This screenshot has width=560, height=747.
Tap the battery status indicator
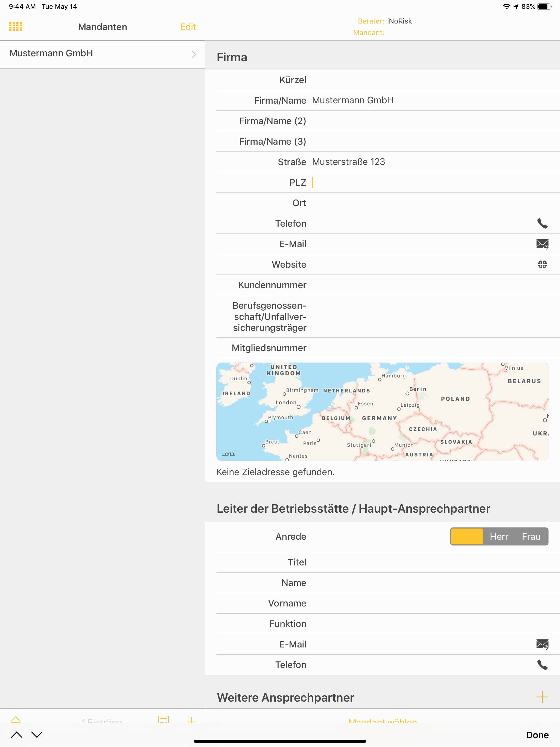pyautogui.click(x=544, y=6)
